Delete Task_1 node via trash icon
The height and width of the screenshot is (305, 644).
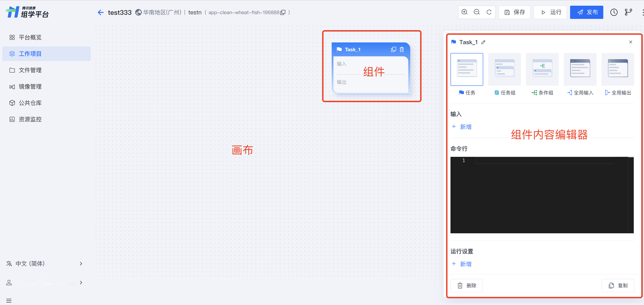click(x=402, y=50)
